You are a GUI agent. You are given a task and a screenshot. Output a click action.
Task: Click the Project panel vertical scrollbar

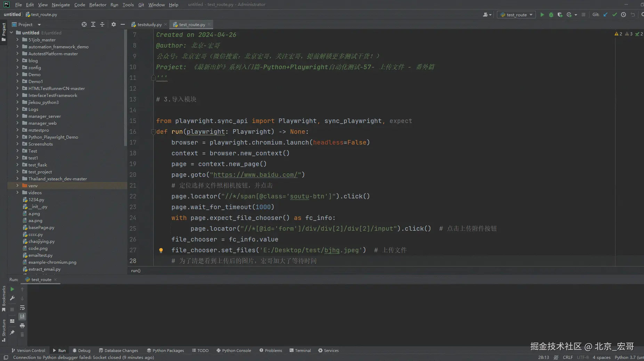[x=126, y=88]
